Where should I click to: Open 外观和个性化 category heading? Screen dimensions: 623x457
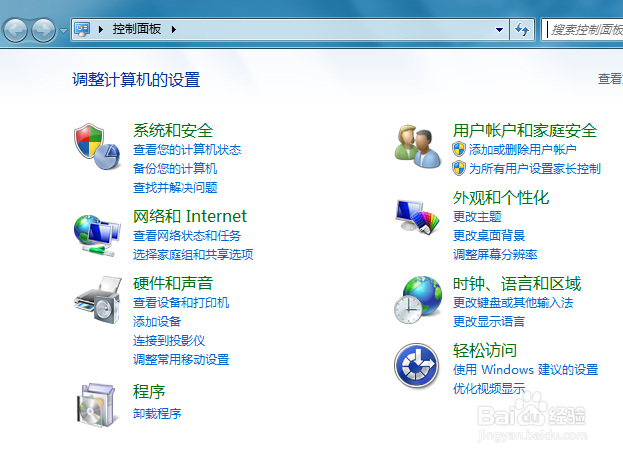501,198
